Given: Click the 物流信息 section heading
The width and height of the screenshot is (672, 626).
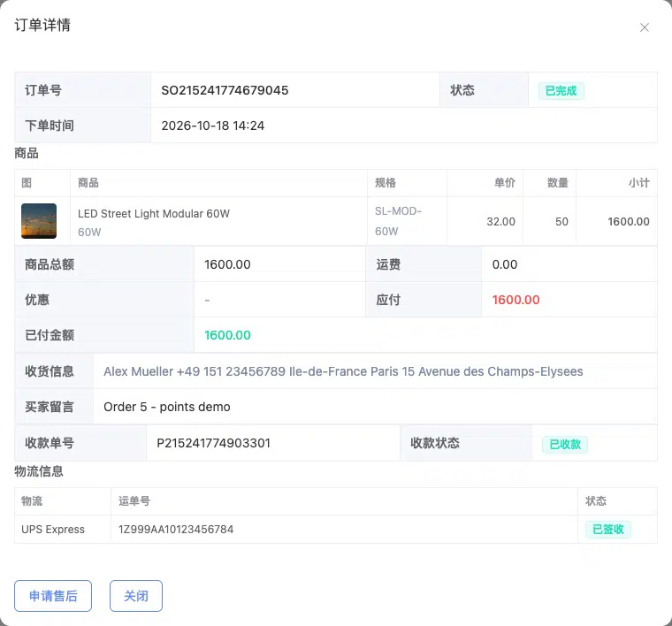Looking at the screenshot, I should click(39, 471).
